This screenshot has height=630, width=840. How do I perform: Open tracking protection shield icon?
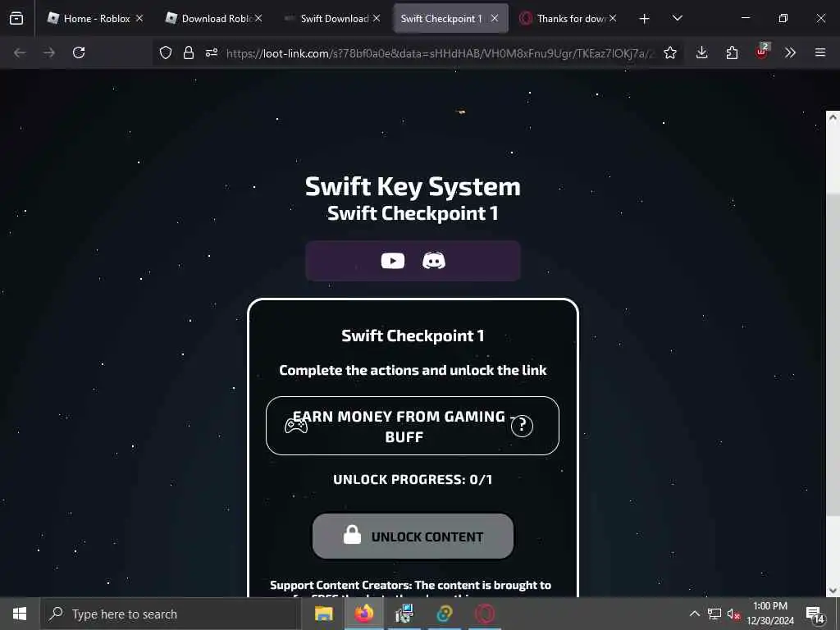(x=166, y=52)
